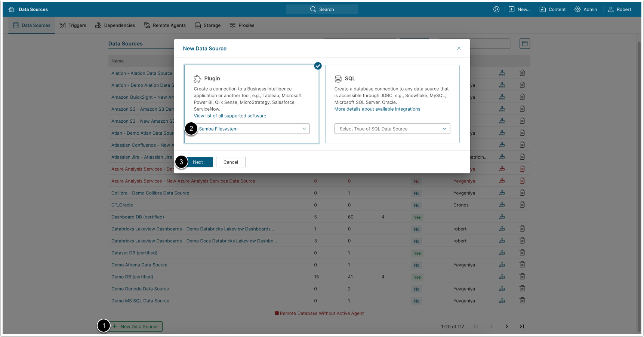This screenshot has width=644, height=337.
Task: View dependencies for Demo Denodo Data Source
Action: click(x=502, y=288)
